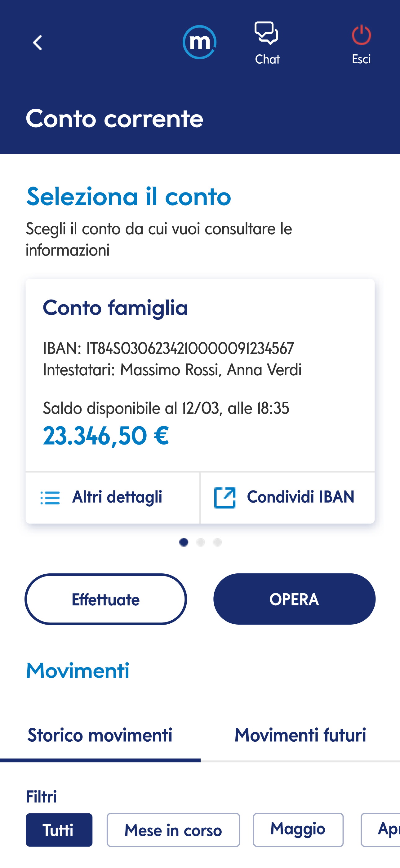The width and height of the screenshot is (400, 868).
Task: Tap the Condividi IBAN text label
Action: click(x=301, y=497)
